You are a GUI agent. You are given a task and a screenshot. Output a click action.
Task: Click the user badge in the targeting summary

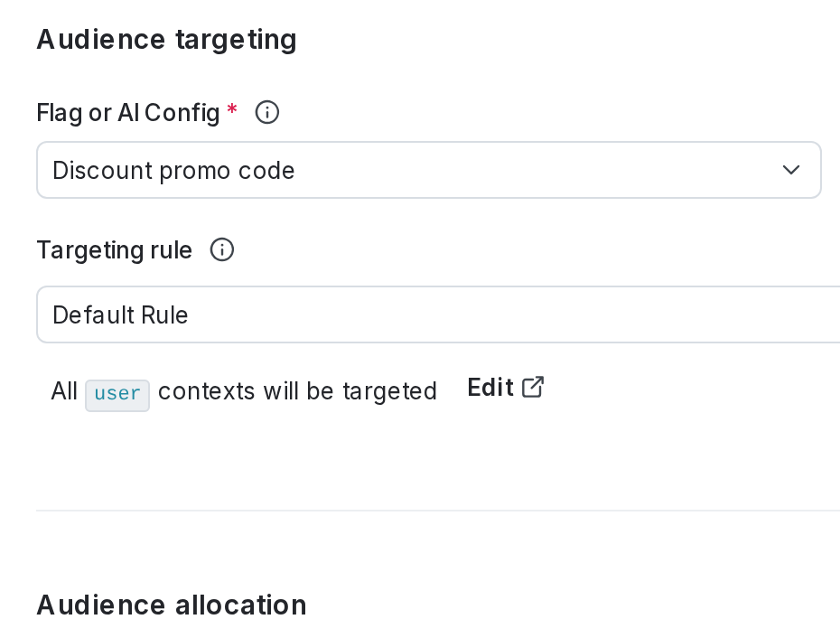pos(117,394)
